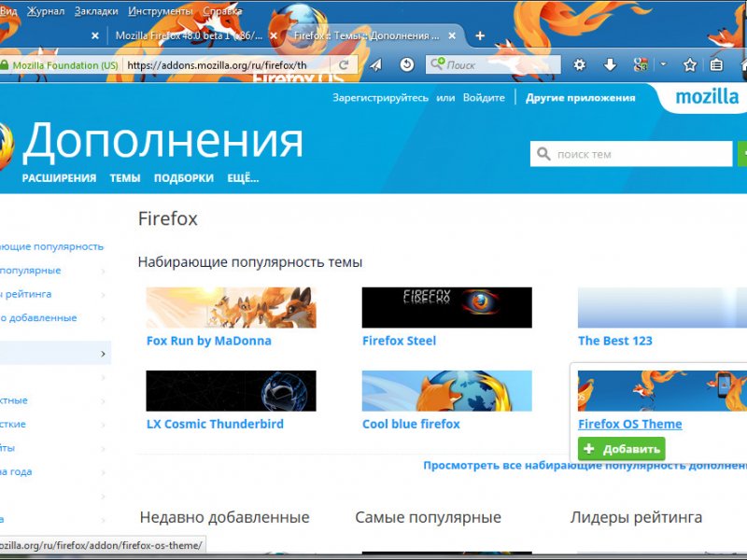Image resolution: width=747 pixels, height=560 pixels.
Task: Switch to Mozilla Firefox 48.0 beta tab
Action: (x=189, y=35)
